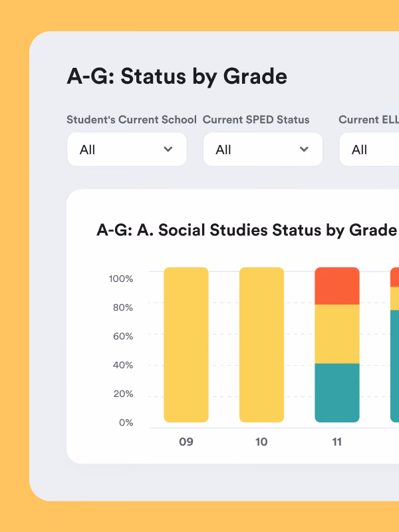Select the yellow bar for grade 09
The image size is (399, 532).
(x=186, y=344)
